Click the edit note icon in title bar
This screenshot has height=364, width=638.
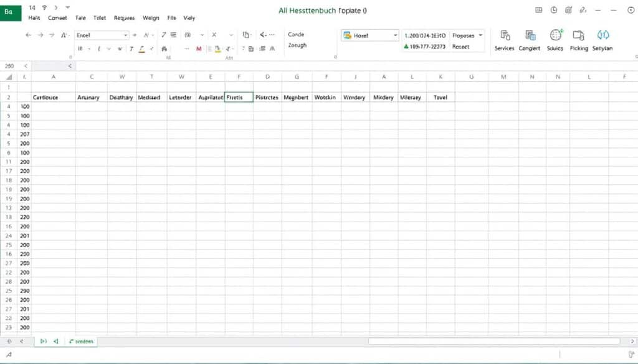click(x=568, y=10)
